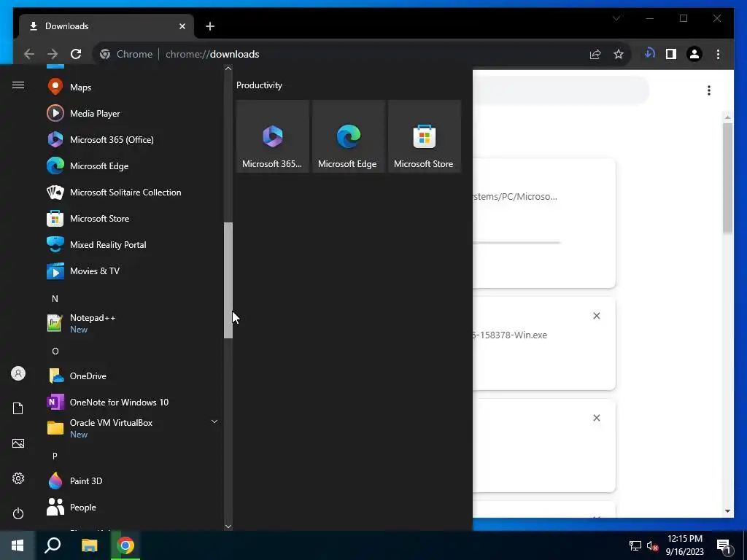Click Chrome's share page icon
Viewport: 747px width, 560px height.
point(595,54)
